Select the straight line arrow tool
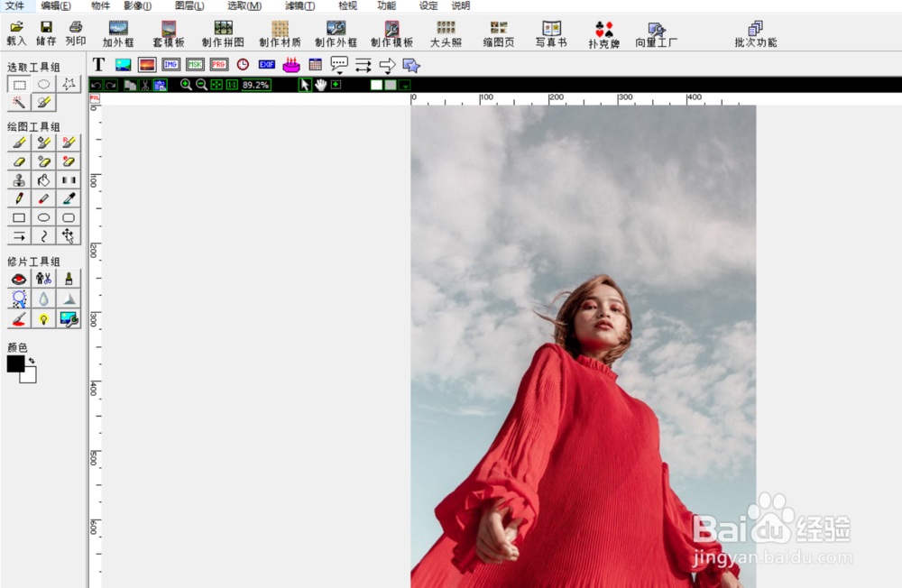Image resolution: width=902 pixels, height=588 pixels. (x=19, y=236)
